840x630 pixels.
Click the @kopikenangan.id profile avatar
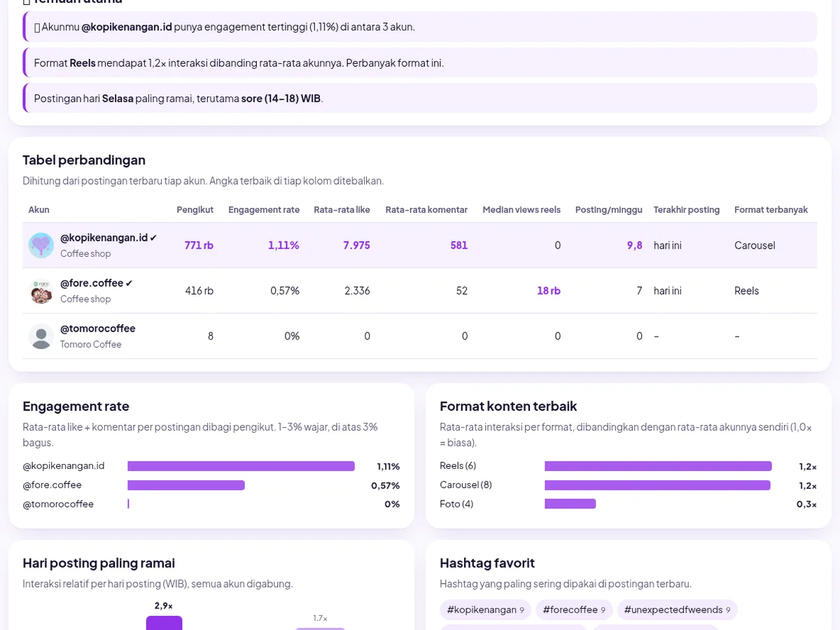41,246
